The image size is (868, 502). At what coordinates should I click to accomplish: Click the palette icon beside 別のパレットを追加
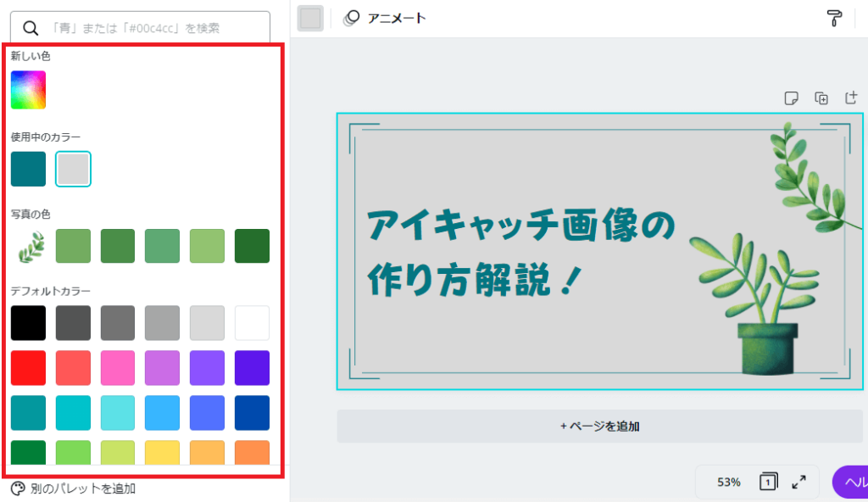pyautogui.click(x=18, y=488)
